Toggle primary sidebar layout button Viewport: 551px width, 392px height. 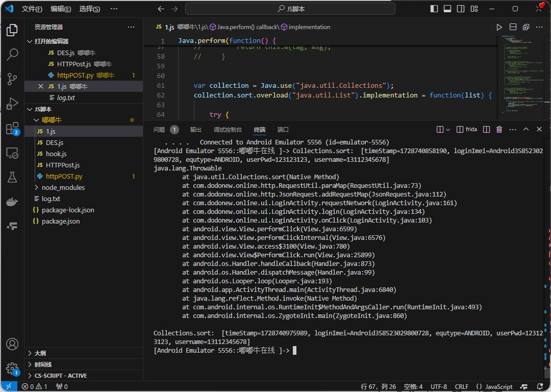pos(434,9)
